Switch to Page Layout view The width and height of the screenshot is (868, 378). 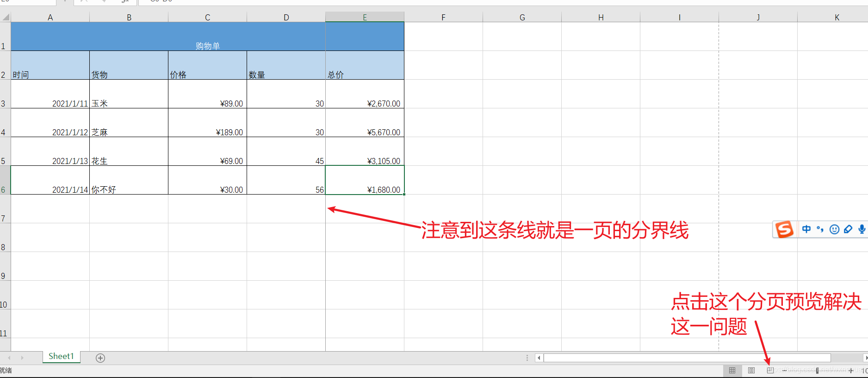[751, 370]
